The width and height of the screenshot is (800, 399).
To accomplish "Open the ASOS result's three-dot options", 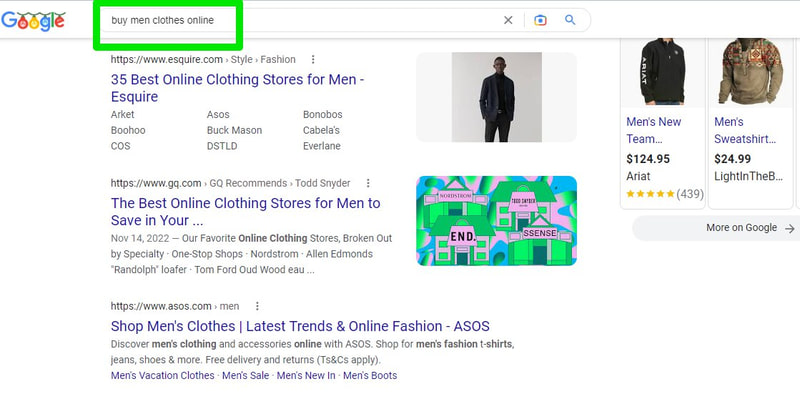I will tap(257, 306).
